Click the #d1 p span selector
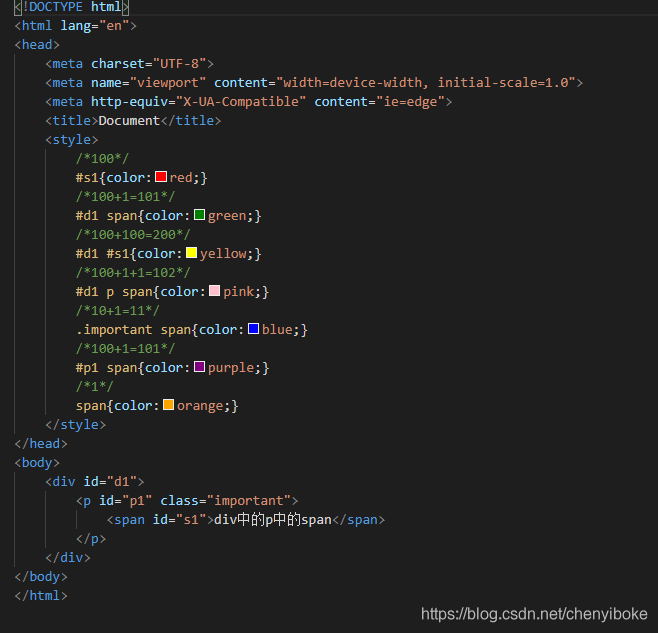658x633 pixels. [x=114, y=292]
